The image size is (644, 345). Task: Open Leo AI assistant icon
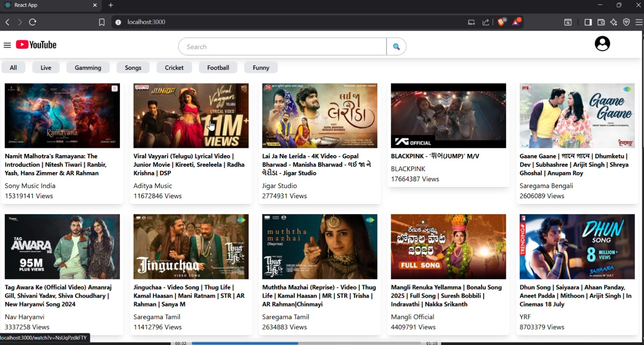point(614,22)
